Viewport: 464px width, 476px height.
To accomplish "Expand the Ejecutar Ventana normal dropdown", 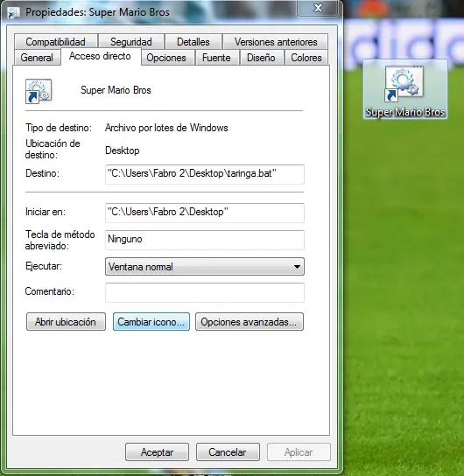I will tap(205, 267).
